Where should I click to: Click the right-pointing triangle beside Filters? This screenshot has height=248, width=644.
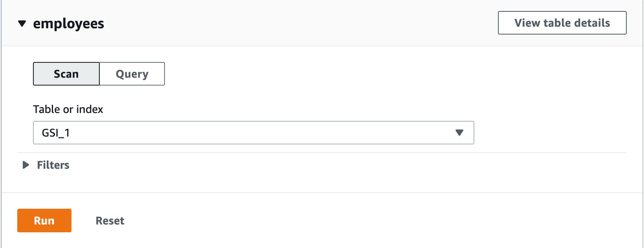(x=26, y=165)
